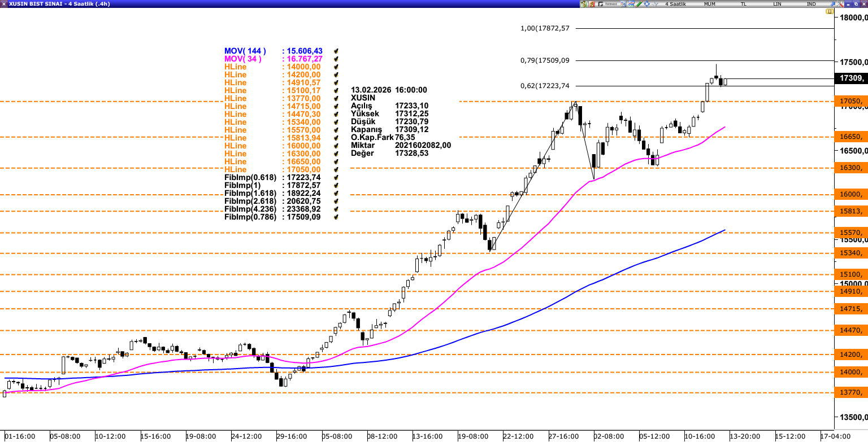Screen dimensions: 868x442
Task: Click the 17309 current price marker
Action: click(x=850, y=78)
